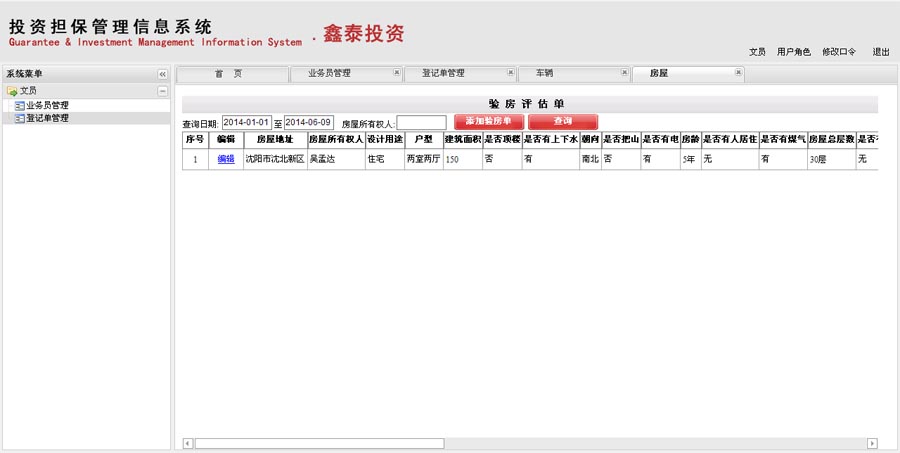
Task: Click the 添加验房单 button
Action: pos(488,121)
